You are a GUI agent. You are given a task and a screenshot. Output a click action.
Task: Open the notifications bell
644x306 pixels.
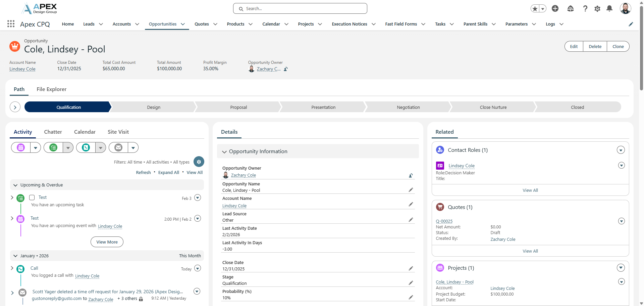[609, 9]
